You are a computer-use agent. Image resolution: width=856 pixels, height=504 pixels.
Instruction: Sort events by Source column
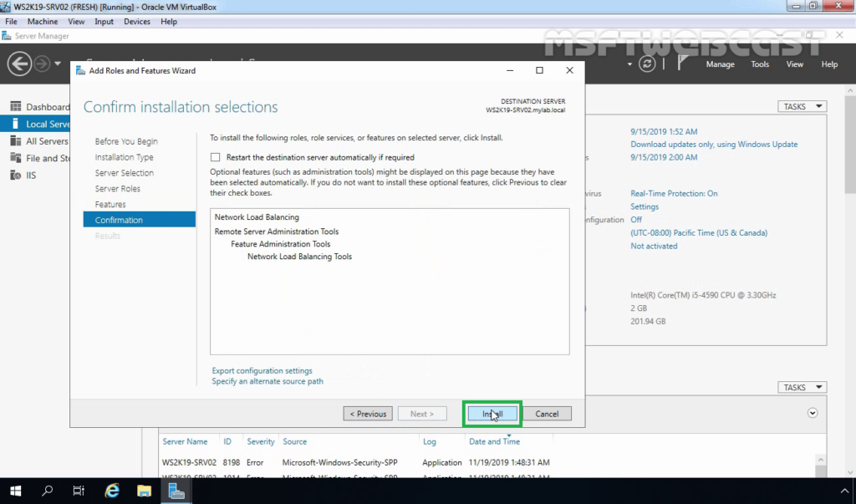(294, 441)
